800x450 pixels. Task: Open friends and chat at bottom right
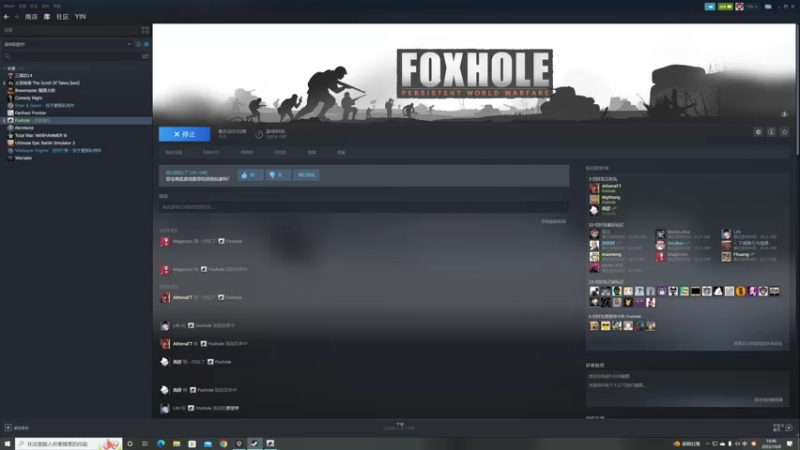click(782, 428)
